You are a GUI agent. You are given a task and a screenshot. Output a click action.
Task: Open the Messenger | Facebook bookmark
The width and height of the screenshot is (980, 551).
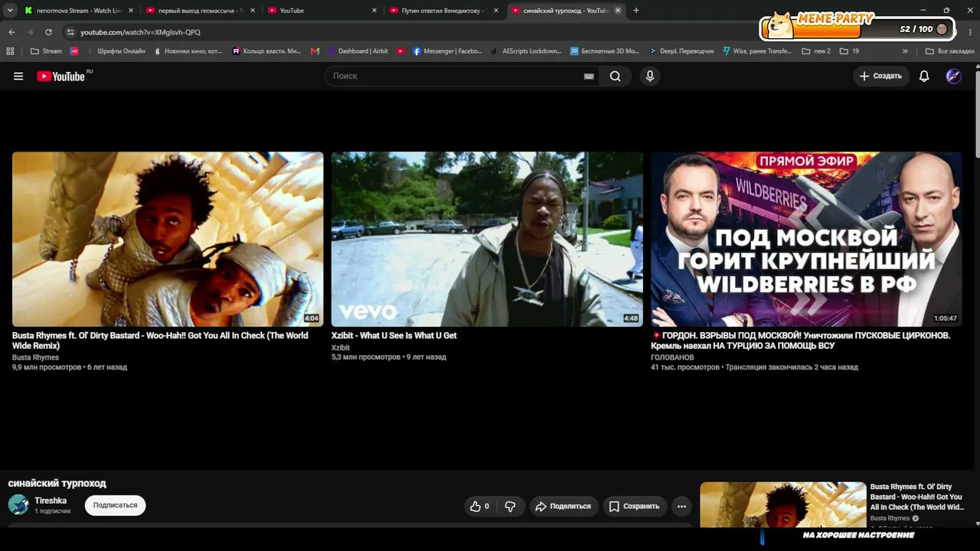[x=447, y=51]
